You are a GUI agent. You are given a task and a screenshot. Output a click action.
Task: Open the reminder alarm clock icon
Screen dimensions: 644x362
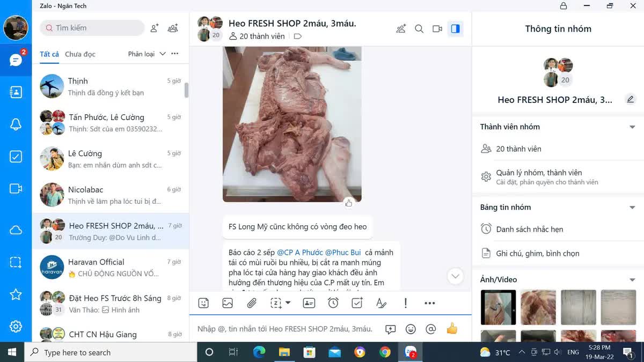[333, 303]
